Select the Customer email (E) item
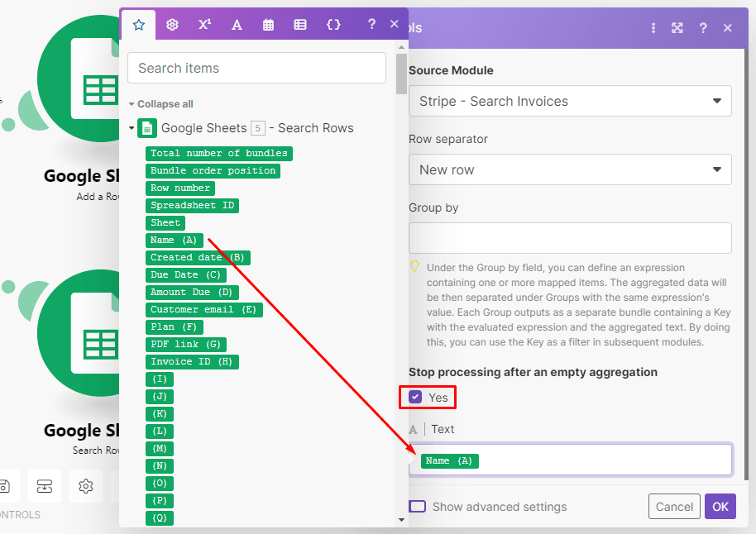Viewport: 756px width, 534px height. (x=204, y=310)
